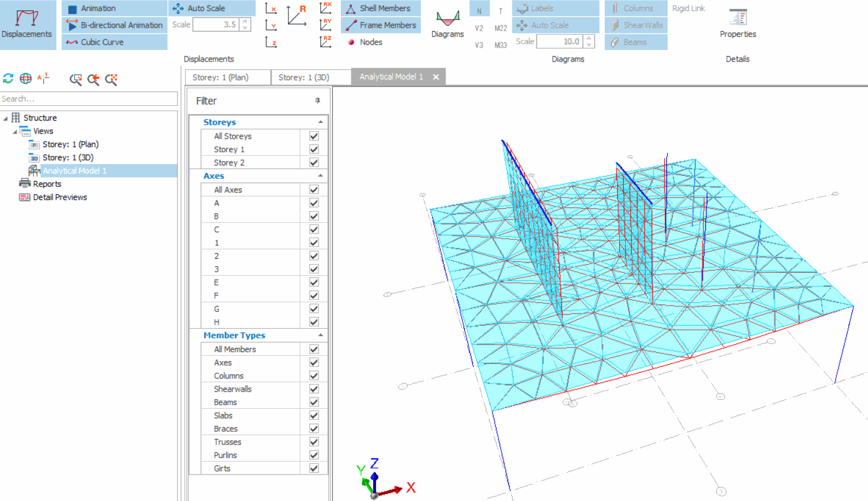Uncheck the Storey 2 checkbox

coord(314,163)
